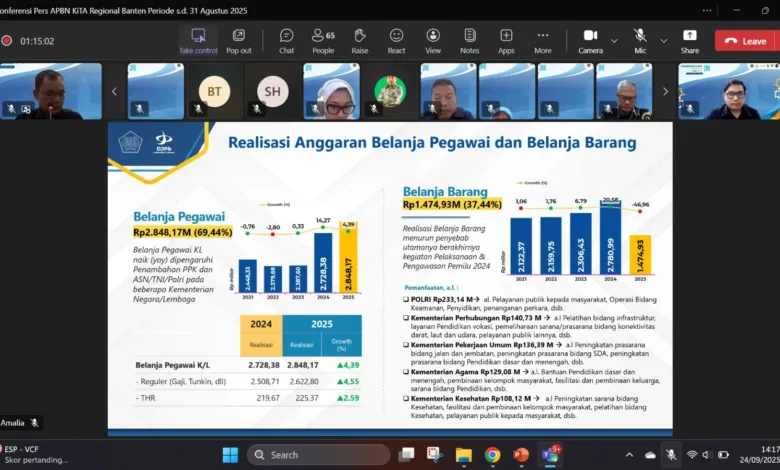Show hidden icons in system tray
The image size is (780, 470).
pos(631,455)
